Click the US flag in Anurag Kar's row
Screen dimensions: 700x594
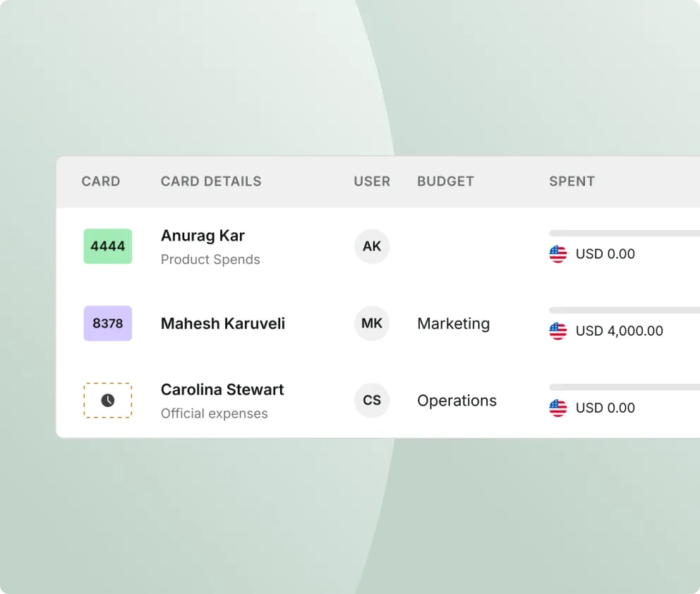point(558,254)
